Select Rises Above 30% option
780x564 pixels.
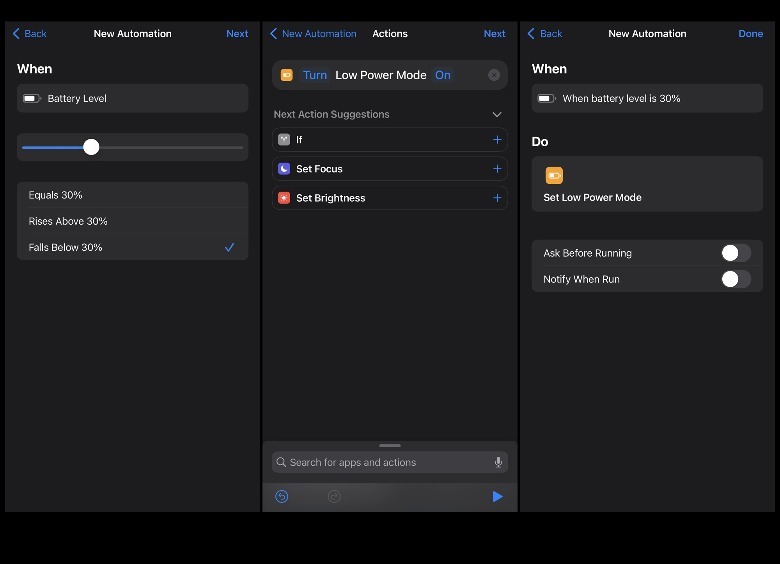coord(132,221)
